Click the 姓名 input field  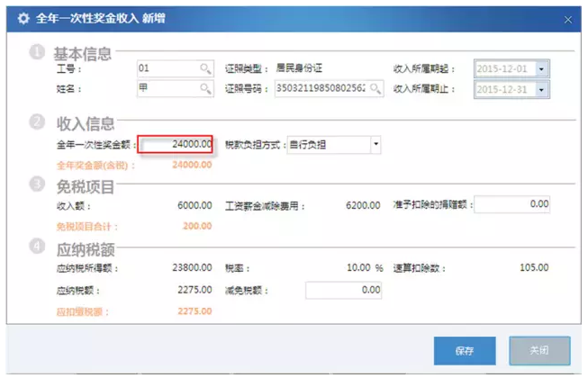coord(176,88)
